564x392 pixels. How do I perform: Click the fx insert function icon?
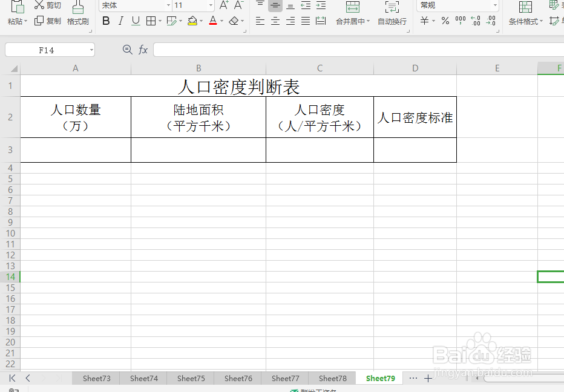click(x=143, y=50)
